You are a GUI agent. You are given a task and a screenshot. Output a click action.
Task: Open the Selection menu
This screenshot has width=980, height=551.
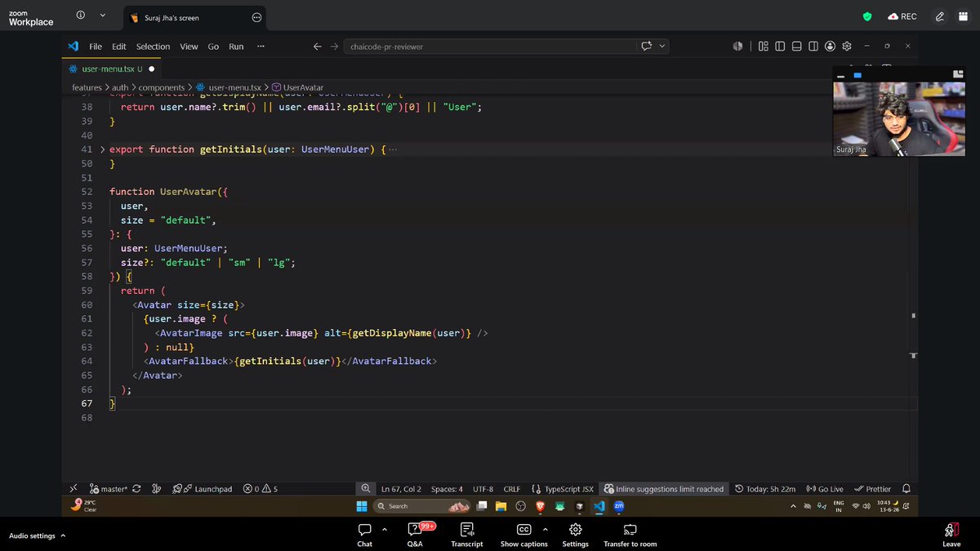pos(153,47)
